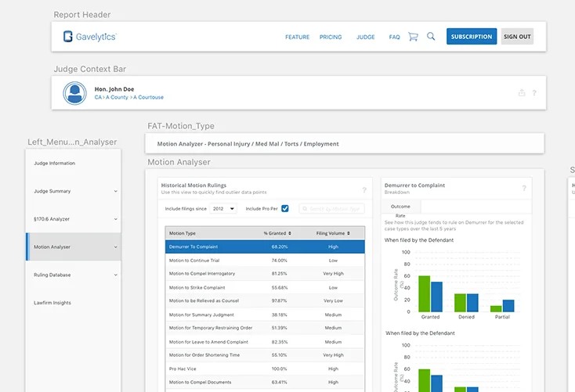Click the share icon in judge bar
The image size is (575, 392).
[522, 93]
